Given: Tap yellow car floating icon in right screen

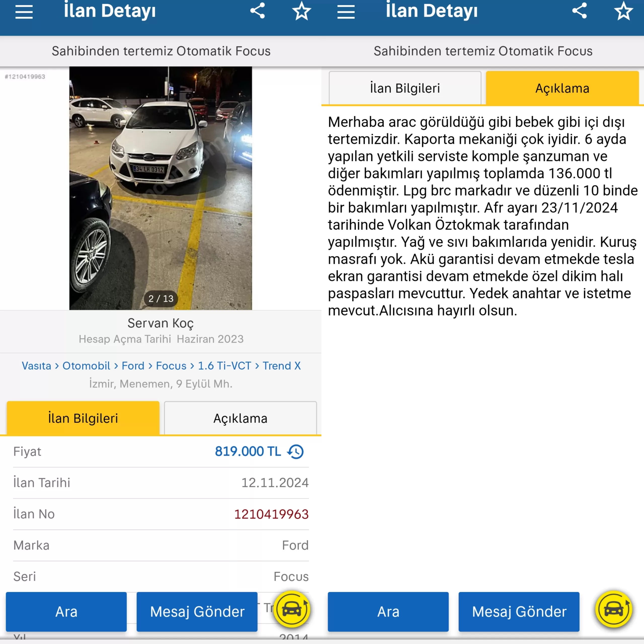Looking at the screenshot, I should [x=614, y=610].
